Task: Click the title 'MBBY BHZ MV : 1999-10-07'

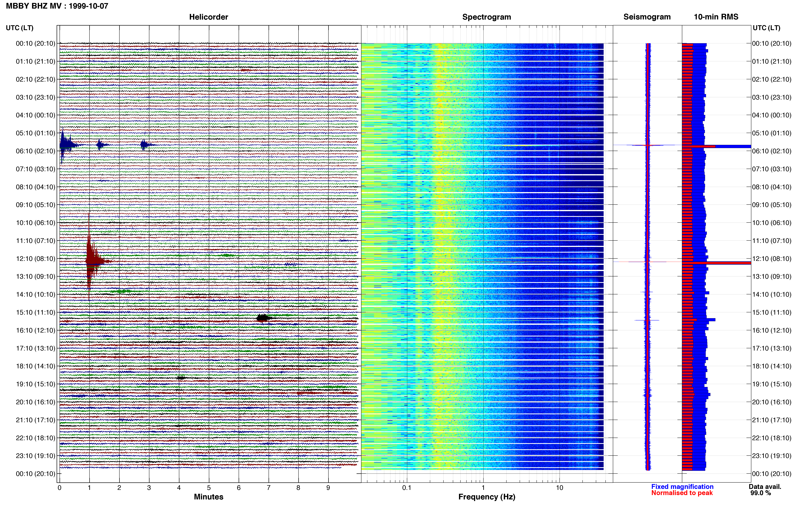Action: coord(57,6)
